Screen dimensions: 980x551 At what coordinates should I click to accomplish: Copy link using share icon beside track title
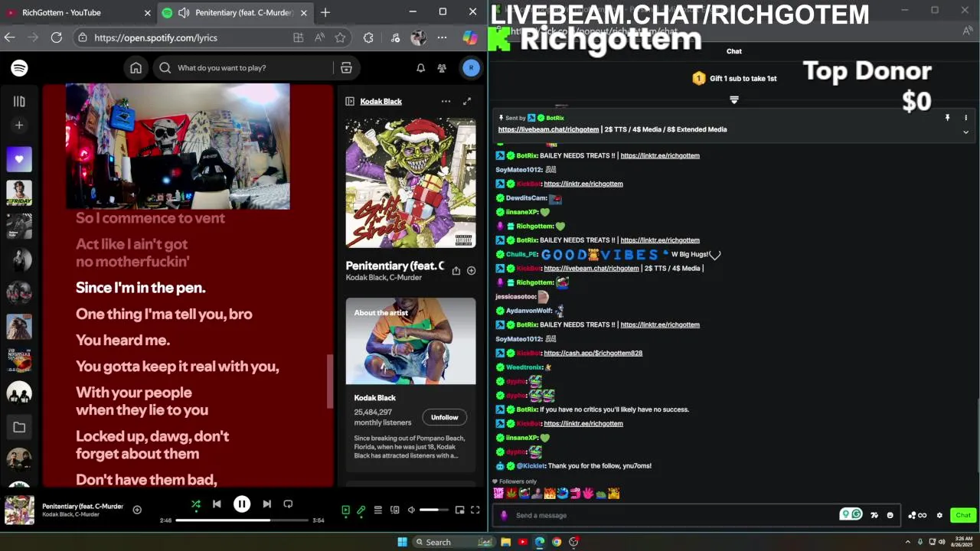[x=456, y=270]
